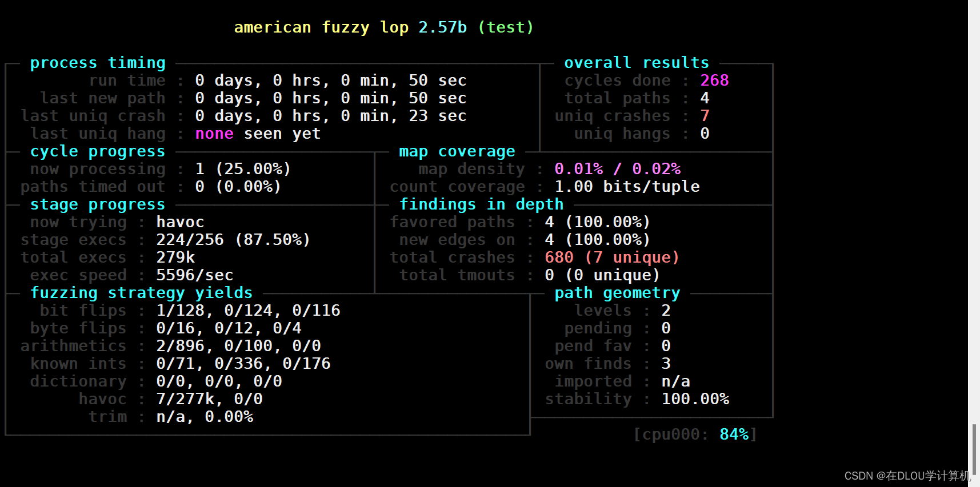Image resolution: width=980 pixels, height=487 pixels.
Task: Select the 'overall results' header
Action: click(637, 63)
